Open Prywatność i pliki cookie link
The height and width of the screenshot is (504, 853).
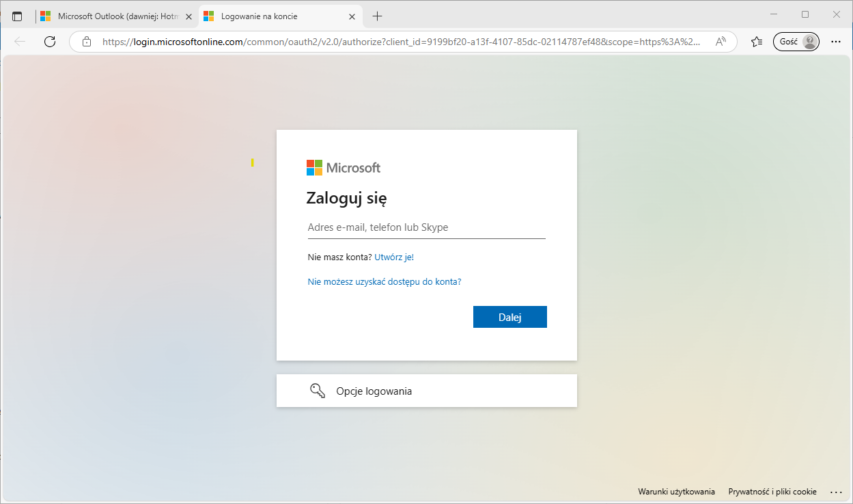tap(772, 492)
